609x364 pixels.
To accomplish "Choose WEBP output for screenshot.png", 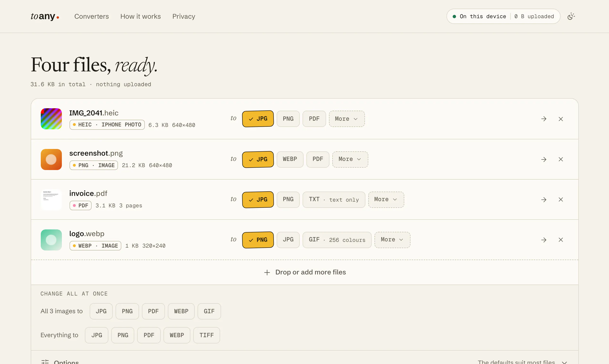I will pyautogui.click(x=290, y=159).
